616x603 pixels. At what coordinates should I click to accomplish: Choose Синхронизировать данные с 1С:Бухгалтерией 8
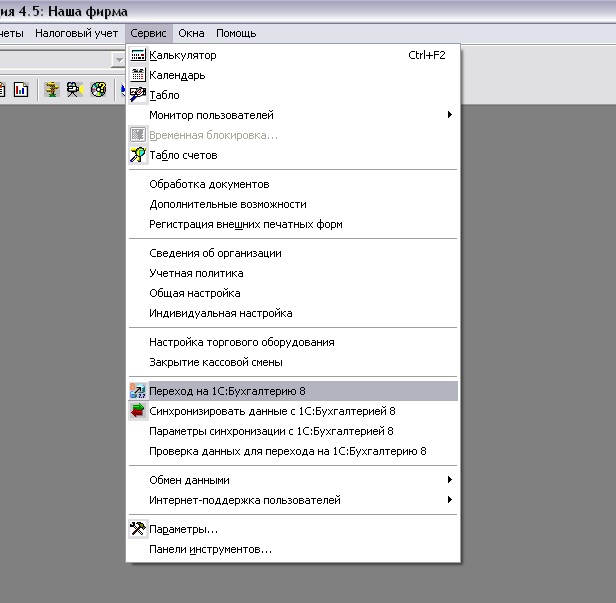(293, 411)
